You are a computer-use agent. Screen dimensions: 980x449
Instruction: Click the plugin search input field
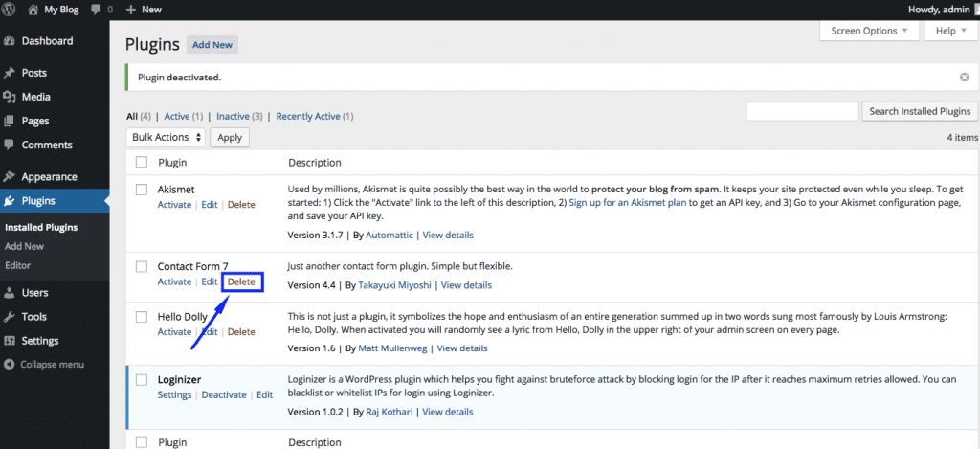click(802, 111)
